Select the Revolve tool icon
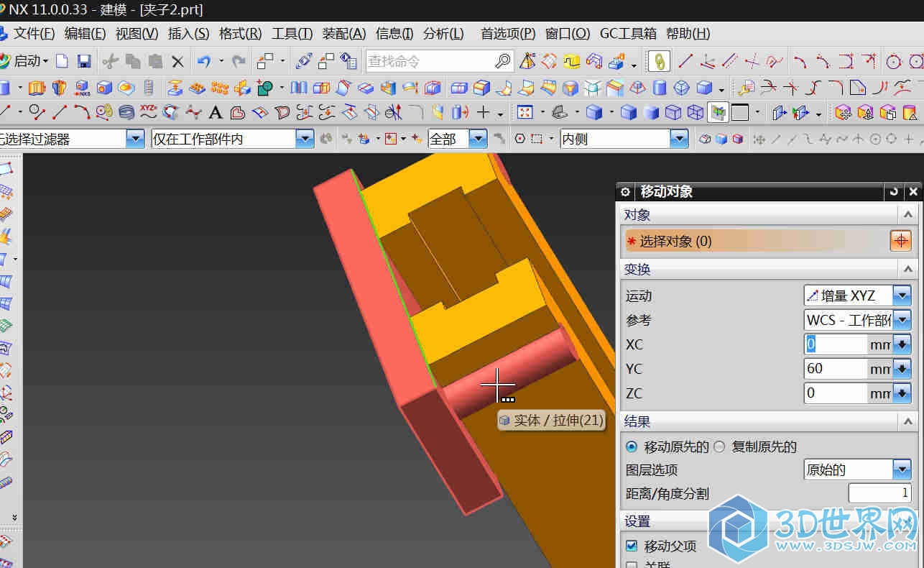The width and height of the screenshot is (924, 568). 60,88
